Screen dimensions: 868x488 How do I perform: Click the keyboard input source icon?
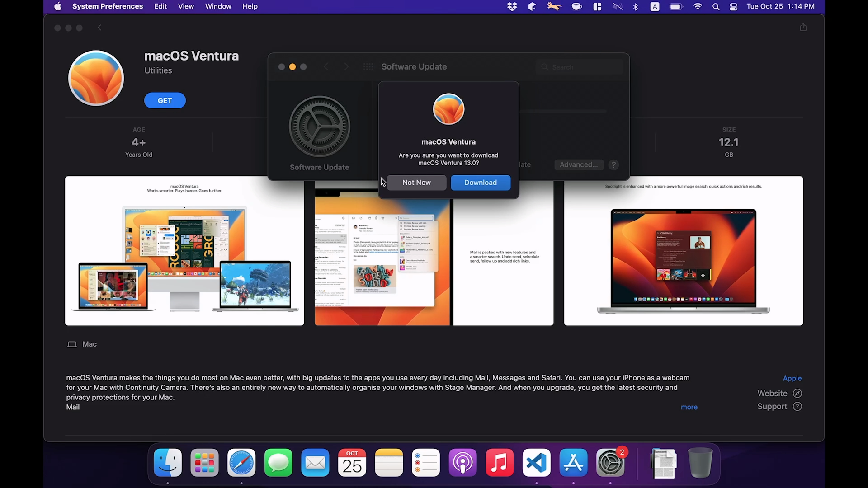point(655,6)
